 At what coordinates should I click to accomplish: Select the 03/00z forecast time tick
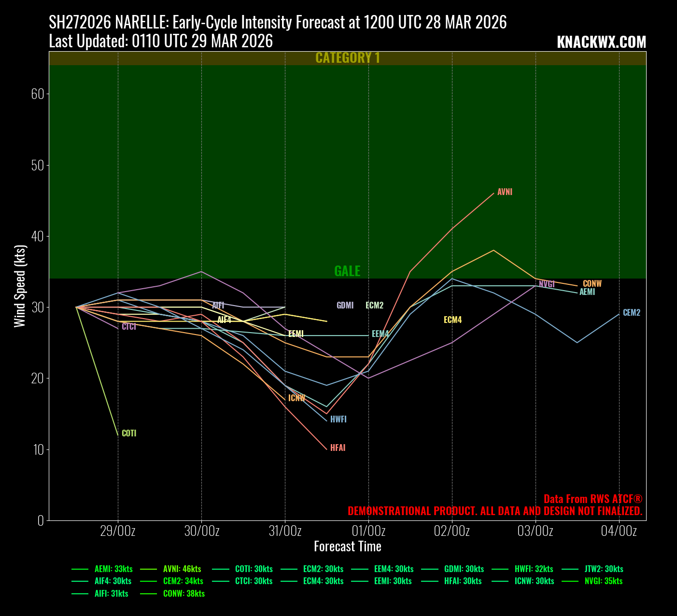pos(535,532)
